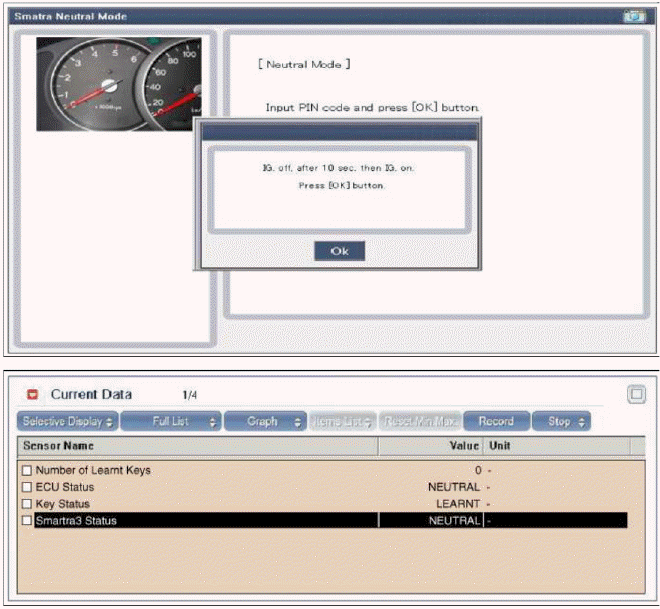
Task: Select the Key Status row label
Action: [63, 504]
